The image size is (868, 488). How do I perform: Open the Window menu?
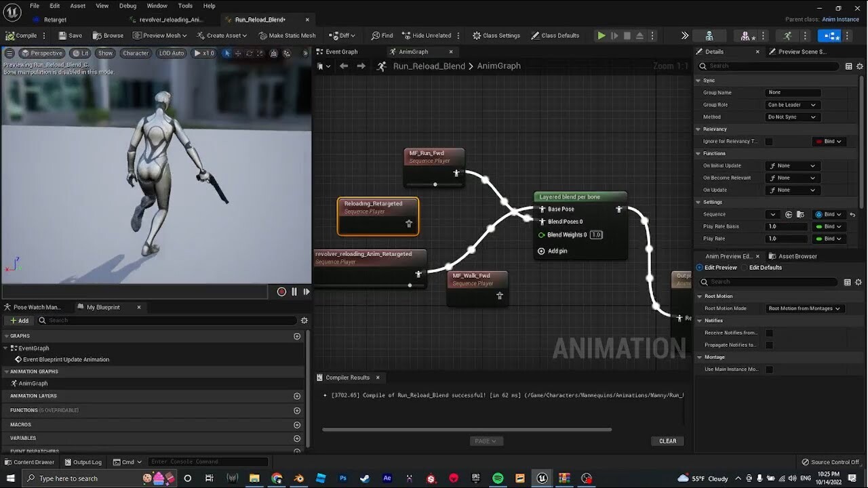tap(157, 5)
